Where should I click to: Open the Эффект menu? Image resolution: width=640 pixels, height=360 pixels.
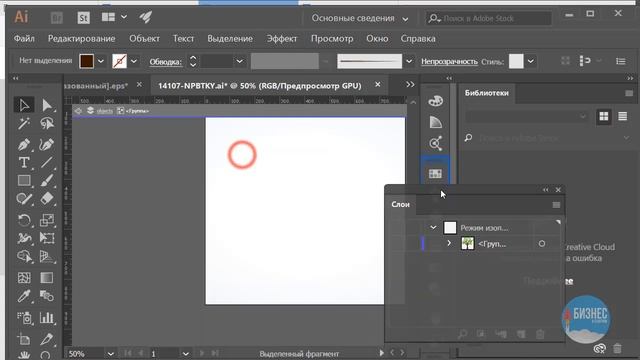click(x=282, y=38)
